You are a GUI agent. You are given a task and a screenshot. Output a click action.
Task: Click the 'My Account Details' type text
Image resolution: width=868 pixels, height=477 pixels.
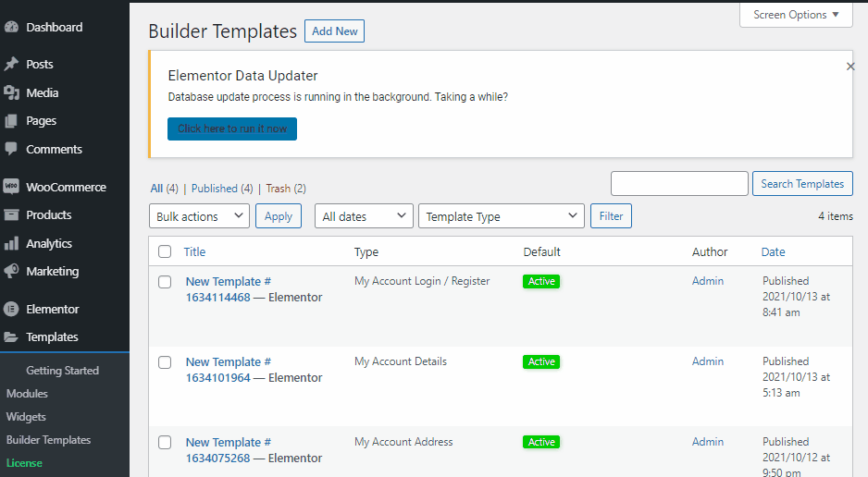point(401,361)
